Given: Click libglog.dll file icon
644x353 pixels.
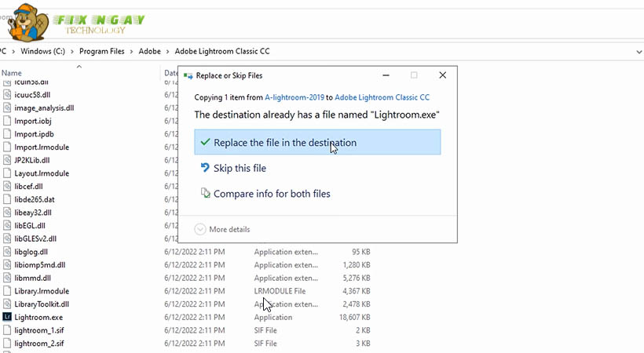Looking at the screenshot, I should point(6,252).
